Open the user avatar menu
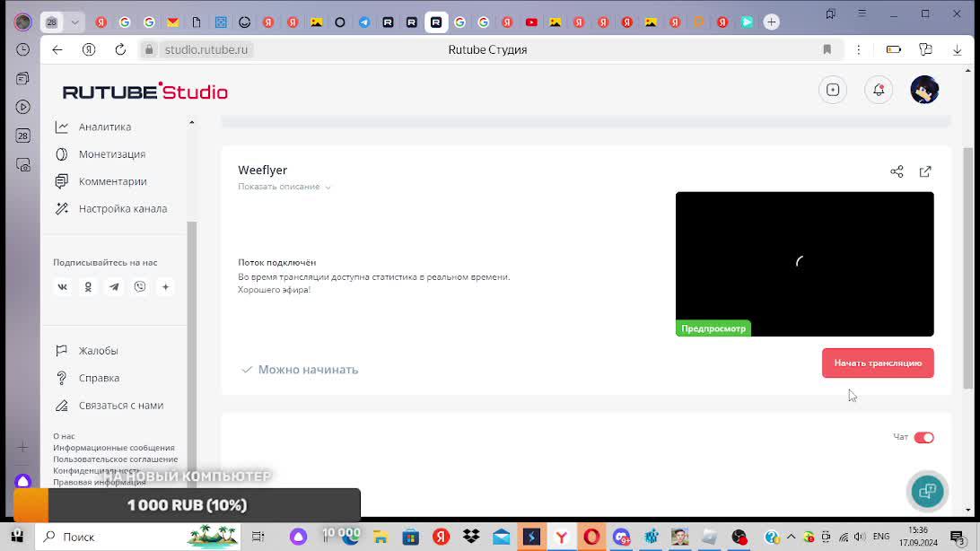The width and height of the screenshot is (980, 551). pyautogui.click(x=924, y=90)
